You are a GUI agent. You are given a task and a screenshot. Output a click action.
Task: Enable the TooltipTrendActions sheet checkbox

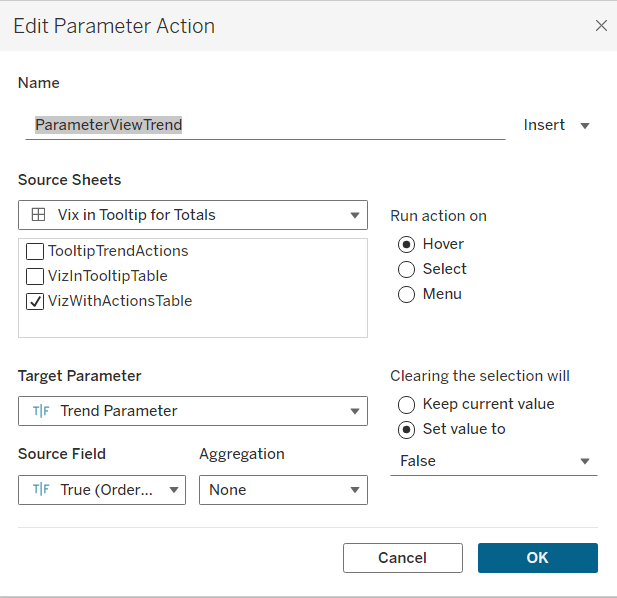(35, 251)
